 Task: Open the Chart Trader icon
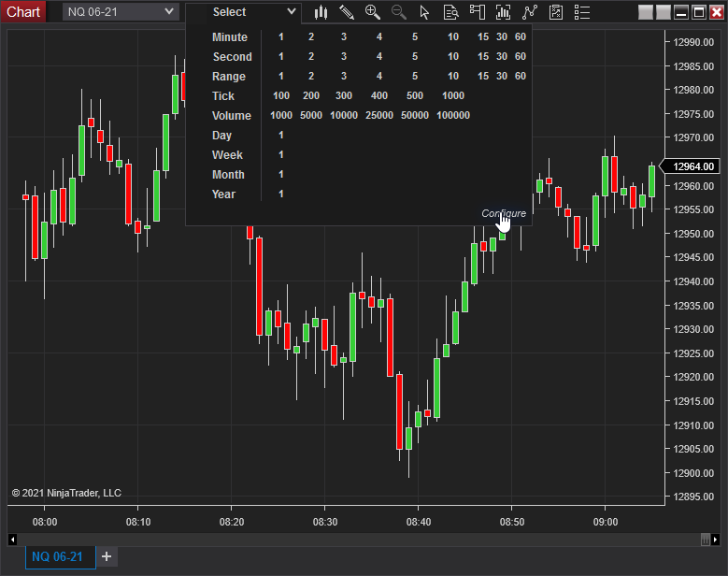point(478,12)
